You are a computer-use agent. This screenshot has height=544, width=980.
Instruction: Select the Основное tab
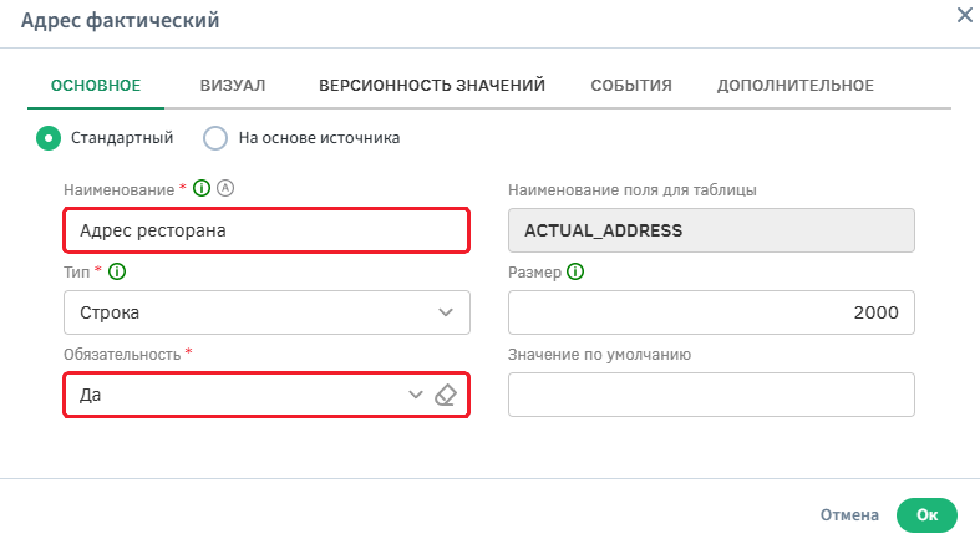[x=96, y=85]
